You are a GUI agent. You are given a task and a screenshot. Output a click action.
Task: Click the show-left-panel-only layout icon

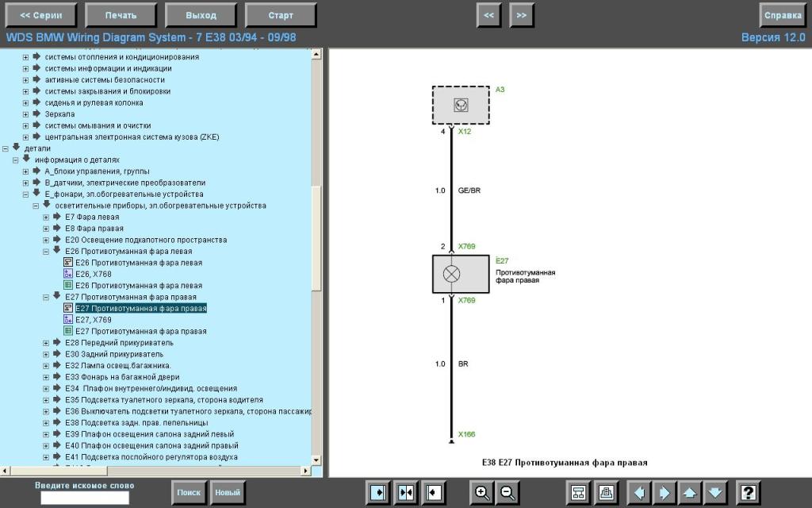(x=378, y=492)
